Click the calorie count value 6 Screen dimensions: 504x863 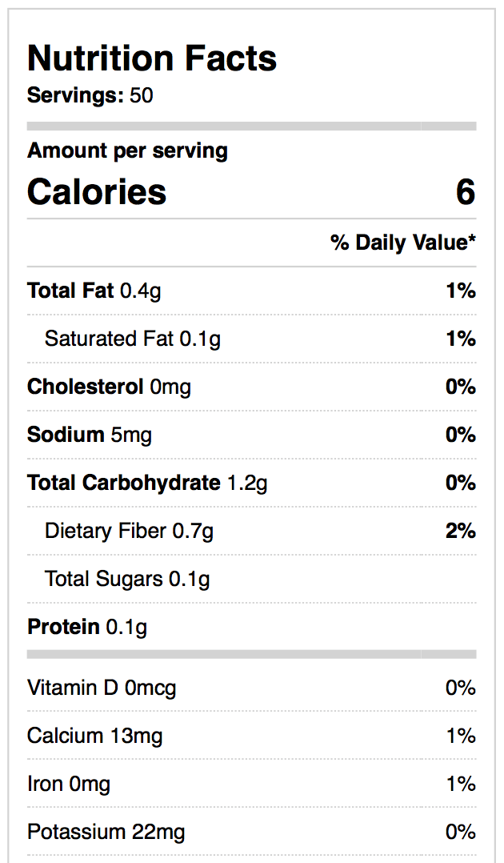pyautogui.click(x=466, y=192)
